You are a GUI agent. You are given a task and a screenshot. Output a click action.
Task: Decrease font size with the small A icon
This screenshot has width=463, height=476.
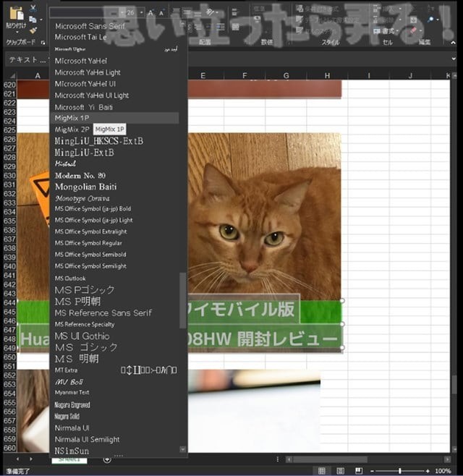(162, 13)
